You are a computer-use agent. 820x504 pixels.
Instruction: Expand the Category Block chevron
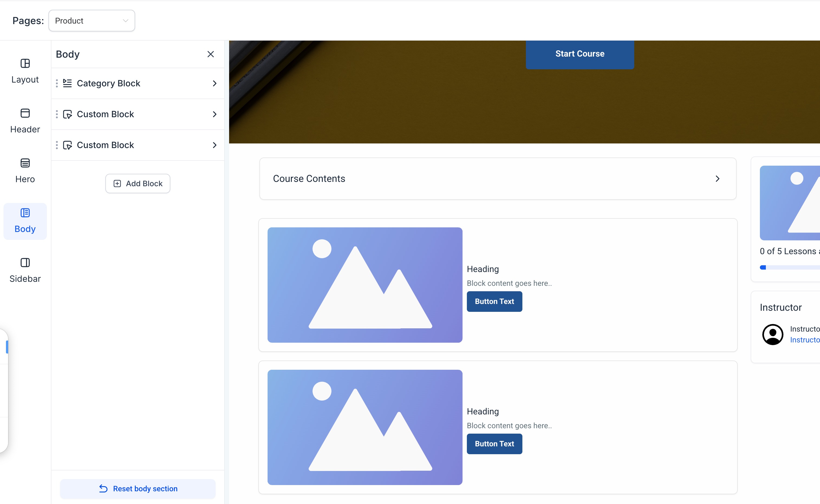click(214, 83)
